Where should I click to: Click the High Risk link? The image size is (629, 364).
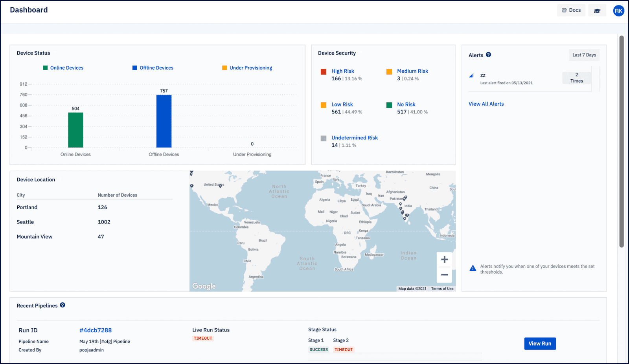(342, 71)
